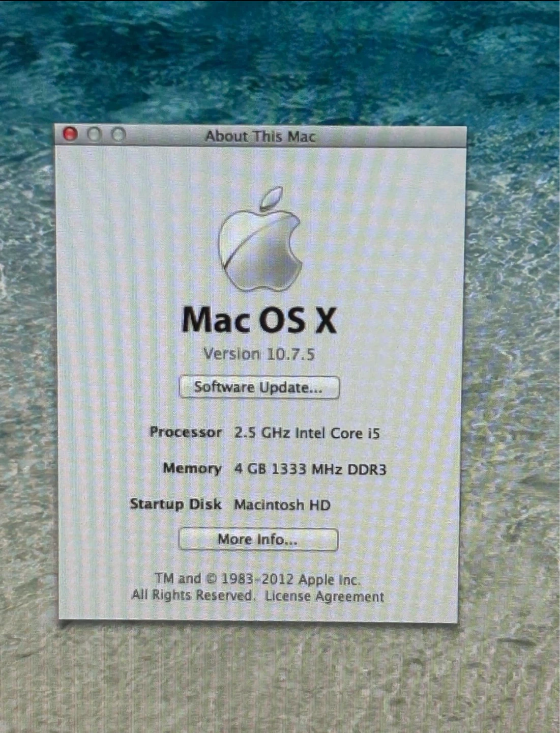The width and height of the screenshot is (560, 733).
Task: Select the memory value 4 GB 1333 MHz DDR3
Action: coord(310,469)
